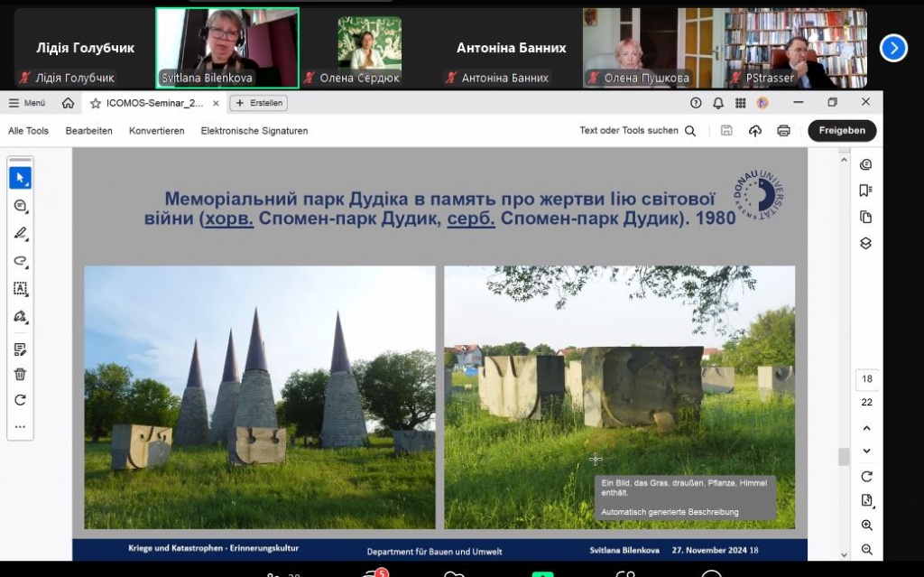Click the page number field showing 18
This screenshot has width=924, height=577.
coord(865,379)
